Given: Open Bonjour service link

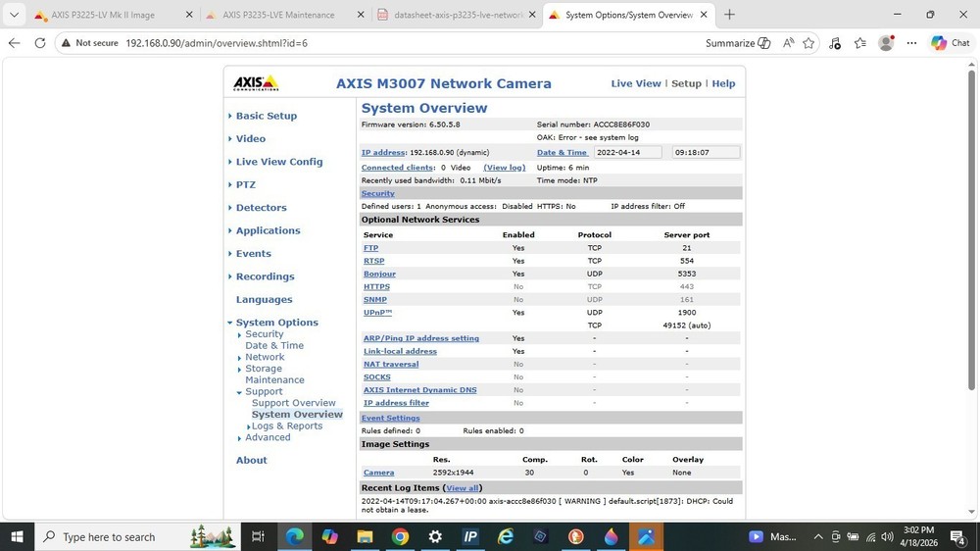Looking at the screenshot, I should pos(379,274).
